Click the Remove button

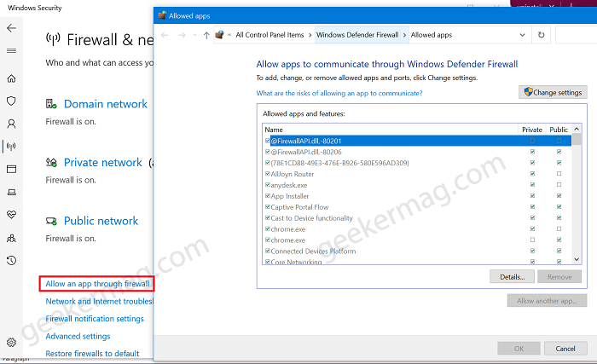[559, 277]
